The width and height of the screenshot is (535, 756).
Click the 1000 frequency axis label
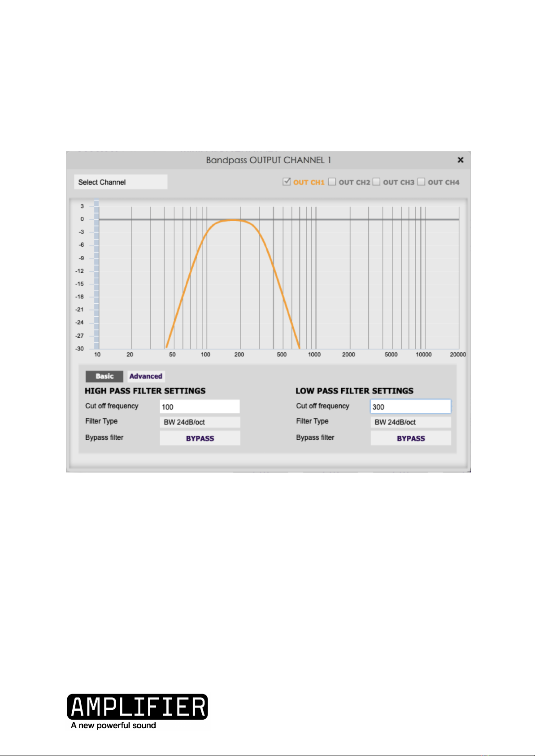pos(314,354)
